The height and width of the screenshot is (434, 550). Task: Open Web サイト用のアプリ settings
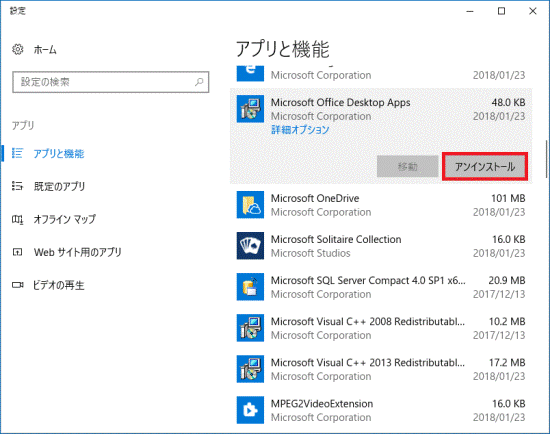78,252
